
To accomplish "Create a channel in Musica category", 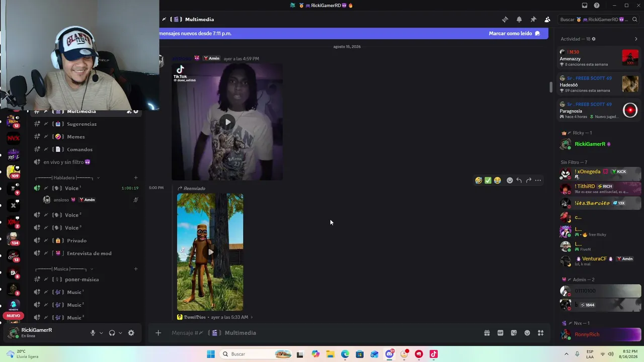I will tap(136, 269).
